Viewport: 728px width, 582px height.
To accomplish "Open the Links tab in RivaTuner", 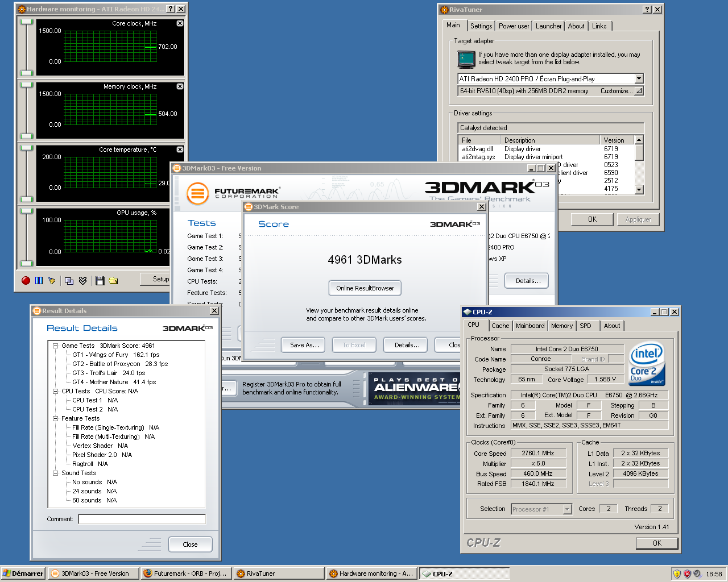I will click(x=599, y=26).
